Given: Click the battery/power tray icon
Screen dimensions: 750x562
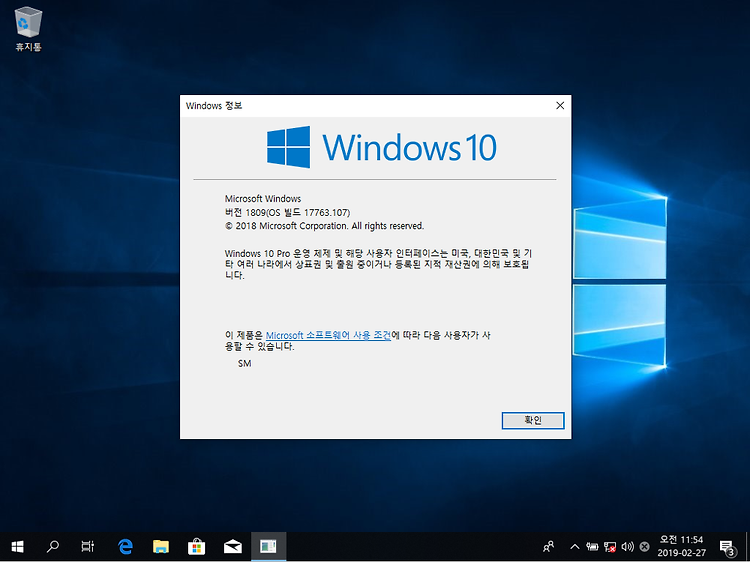Looking at the screenshot, I should 592,546.
